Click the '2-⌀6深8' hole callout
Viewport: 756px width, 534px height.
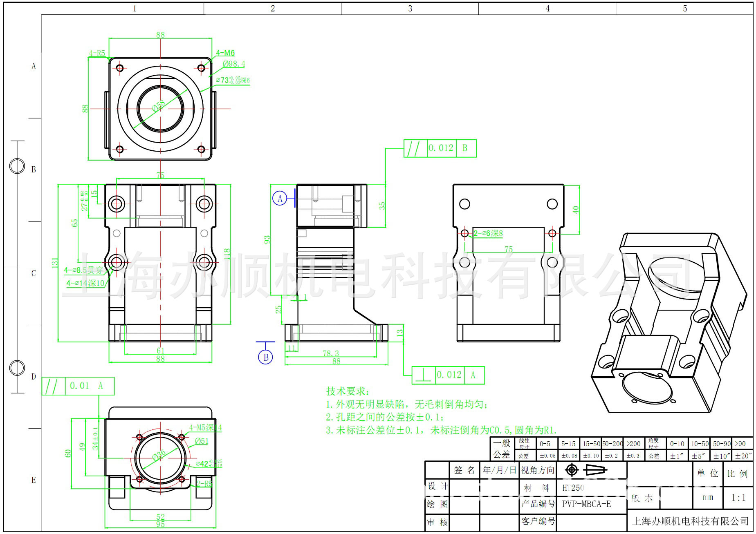[488, 233]
